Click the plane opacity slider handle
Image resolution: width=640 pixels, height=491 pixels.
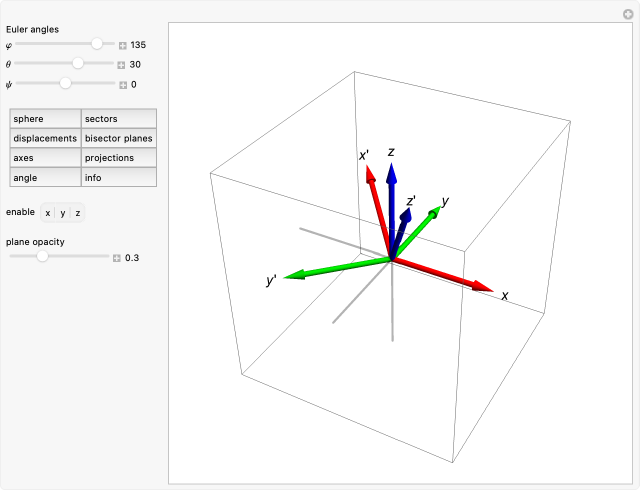[42, 257]
